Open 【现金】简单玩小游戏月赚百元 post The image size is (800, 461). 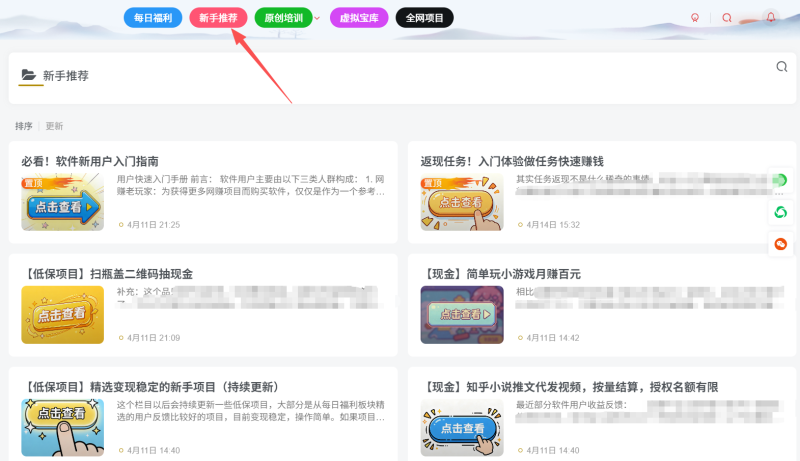(x=501, y=274)
